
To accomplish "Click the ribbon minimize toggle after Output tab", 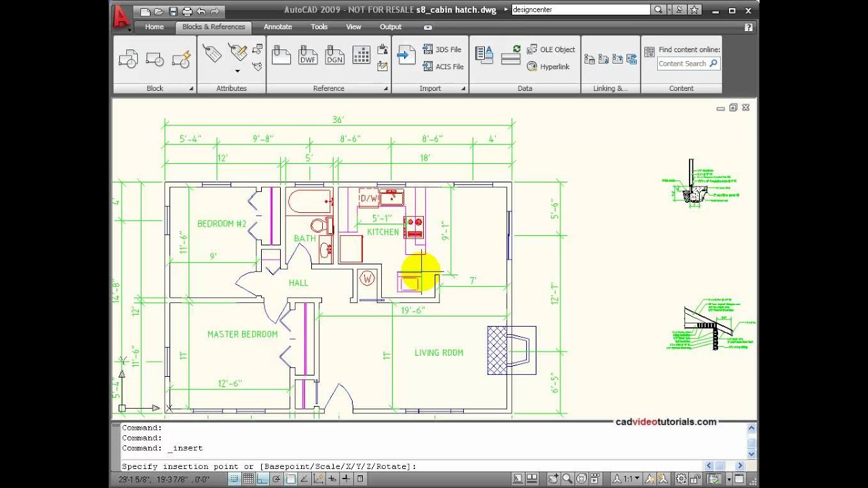I will [427, 27].
